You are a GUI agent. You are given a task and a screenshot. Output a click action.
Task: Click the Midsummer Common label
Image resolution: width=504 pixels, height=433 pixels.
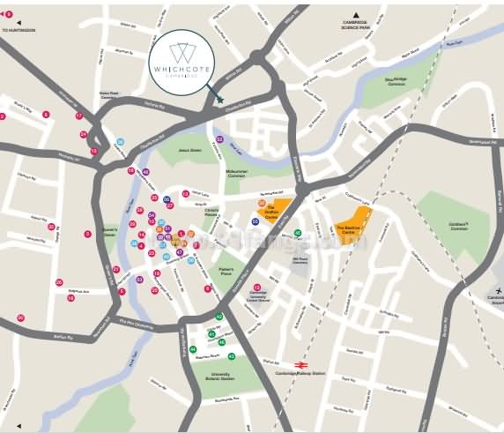coord(236,174)
